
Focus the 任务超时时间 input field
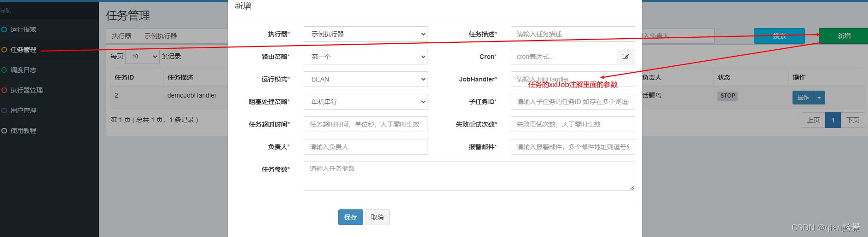tap(366, 124)
